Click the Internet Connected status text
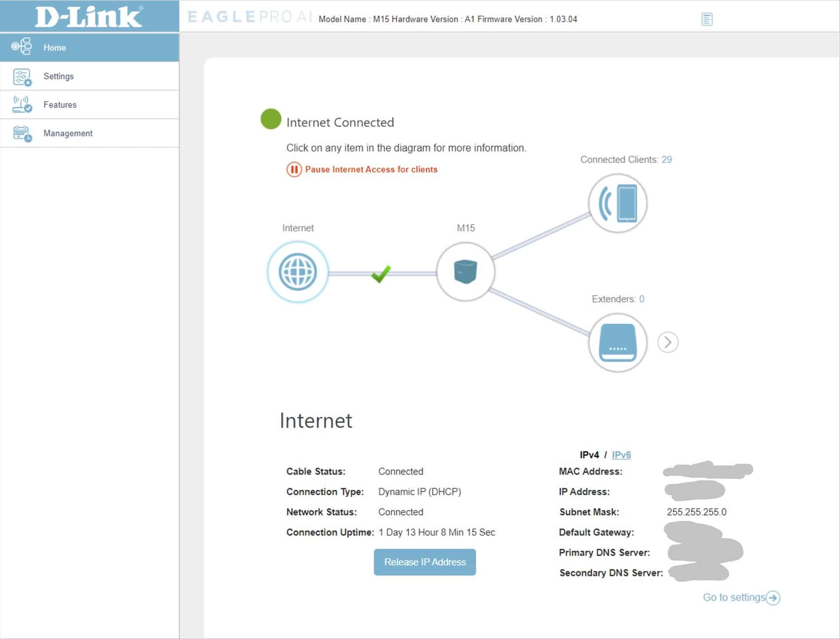840x639 pixels. (340, 122)
